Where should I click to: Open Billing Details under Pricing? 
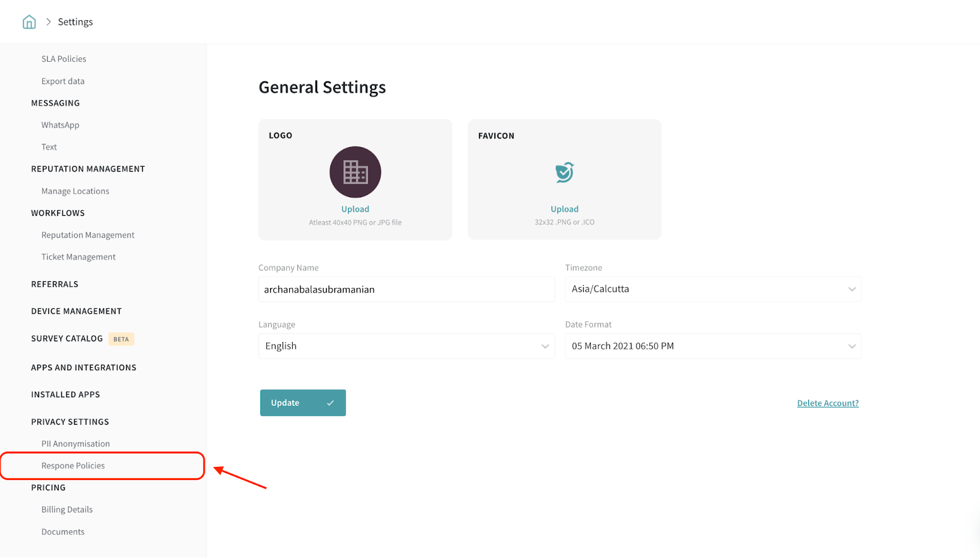(67, 510)
